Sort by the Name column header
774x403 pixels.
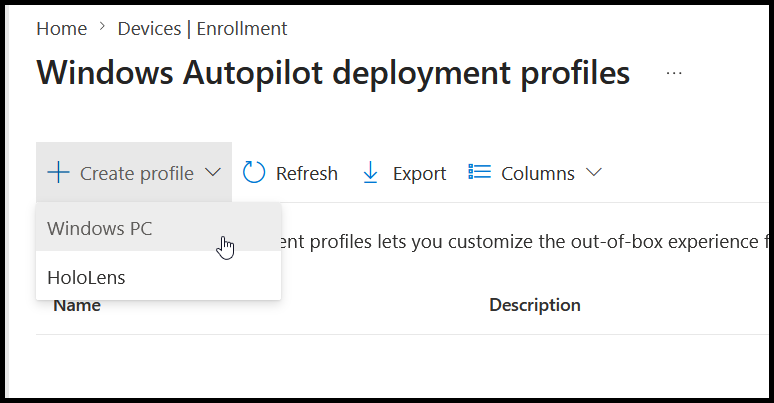(x=77, y=305)
